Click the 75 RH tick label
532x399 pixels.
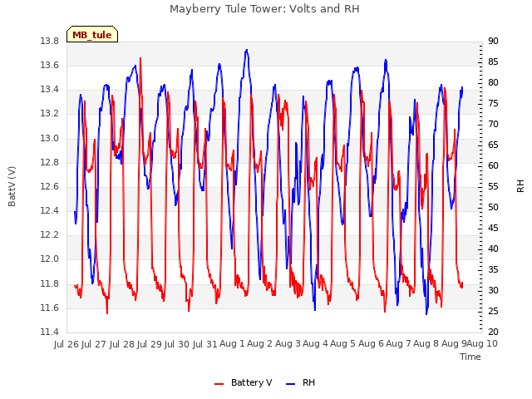(493, 103)
